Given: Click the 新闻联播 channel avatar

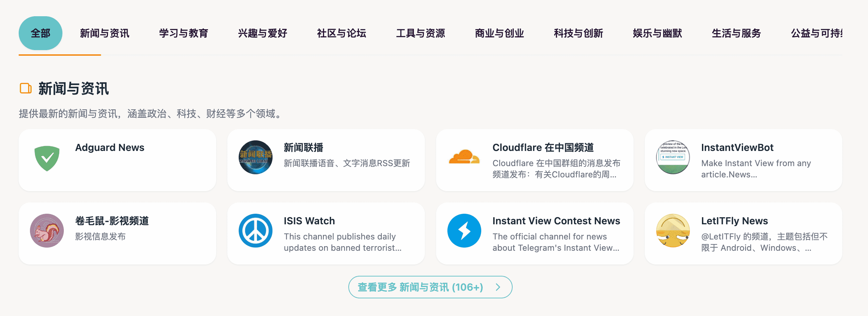Looking at the screenshot, I should tap(256, 157).
